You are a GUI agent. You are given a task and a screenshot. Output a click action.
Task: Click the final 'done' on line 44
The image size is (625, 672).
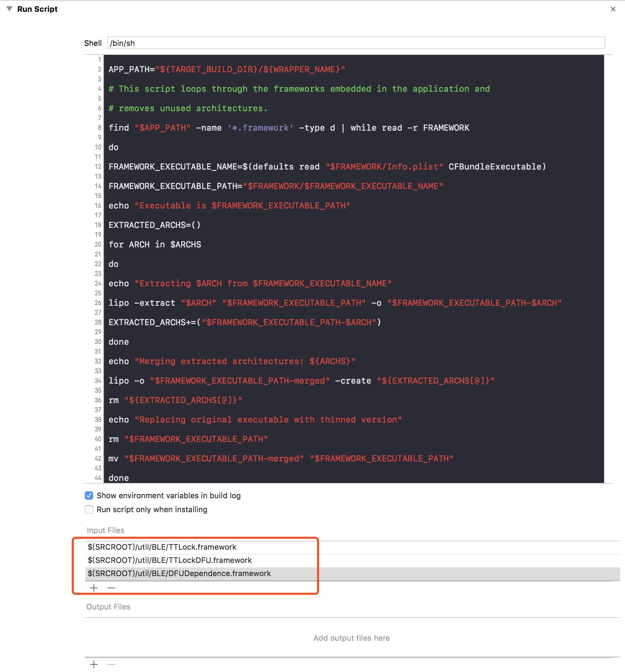(119, 478)
